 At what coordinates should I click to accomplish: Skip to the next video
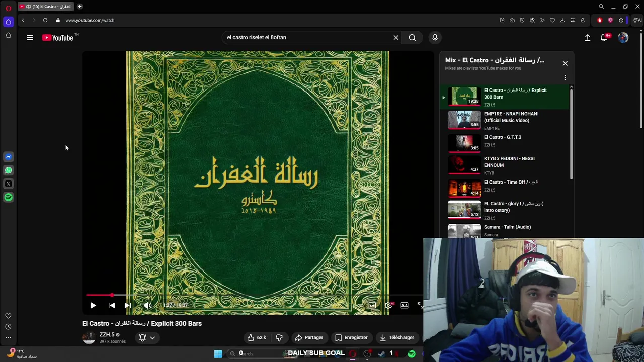point(128,305)
